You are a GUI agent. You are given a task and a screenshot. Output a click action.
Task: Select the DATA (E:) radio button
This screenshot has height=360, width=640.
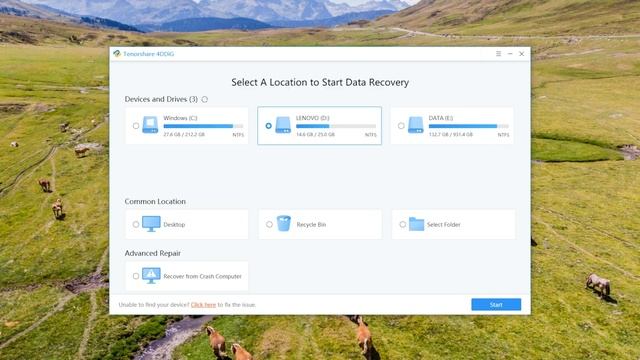401,126
